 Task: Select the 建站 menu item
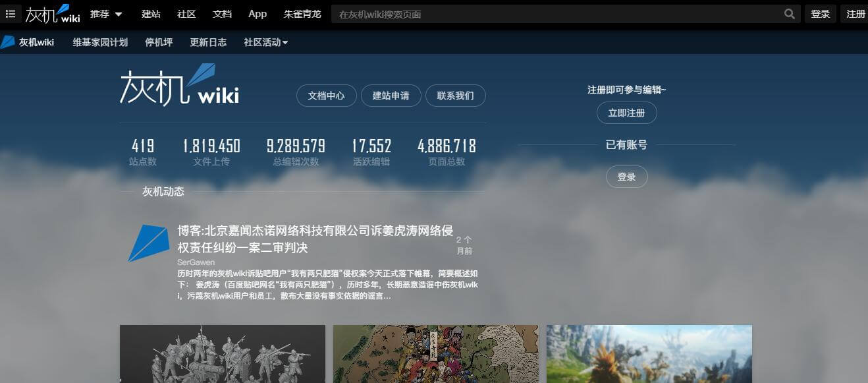coord(150,13)
